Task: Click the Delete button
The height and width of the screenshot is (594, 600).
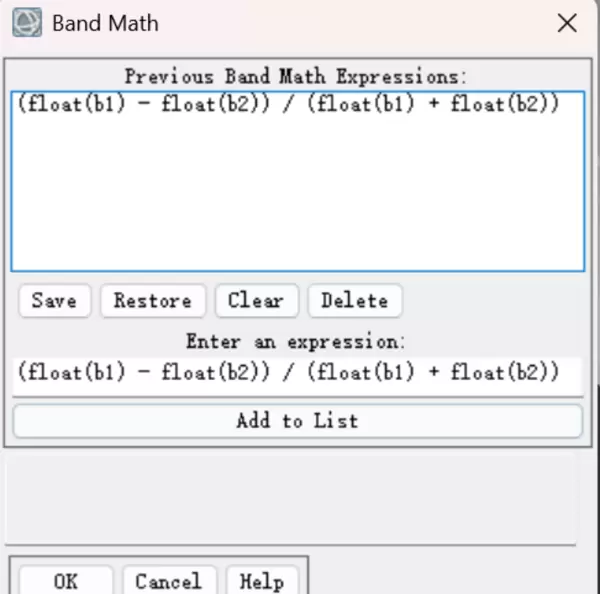Action: 354,300
